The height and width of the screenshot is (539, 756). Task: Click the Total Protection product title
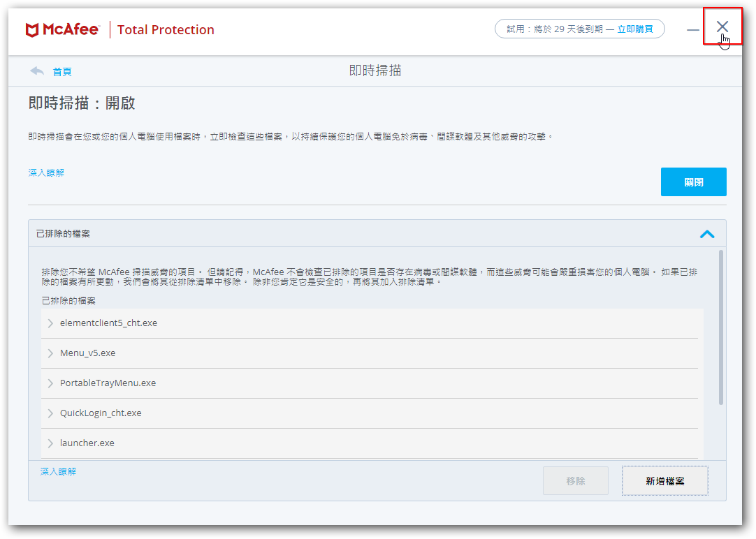(x=166, y=29)
